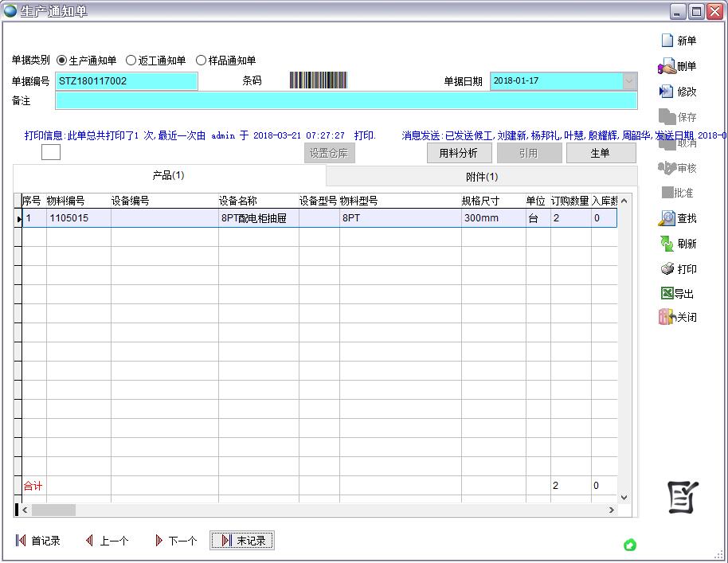Image resolution: width=728 pixels, height=563 pixels.
Task: Open 查找 (search) from the side toolbar
Action: pos(667,218)
